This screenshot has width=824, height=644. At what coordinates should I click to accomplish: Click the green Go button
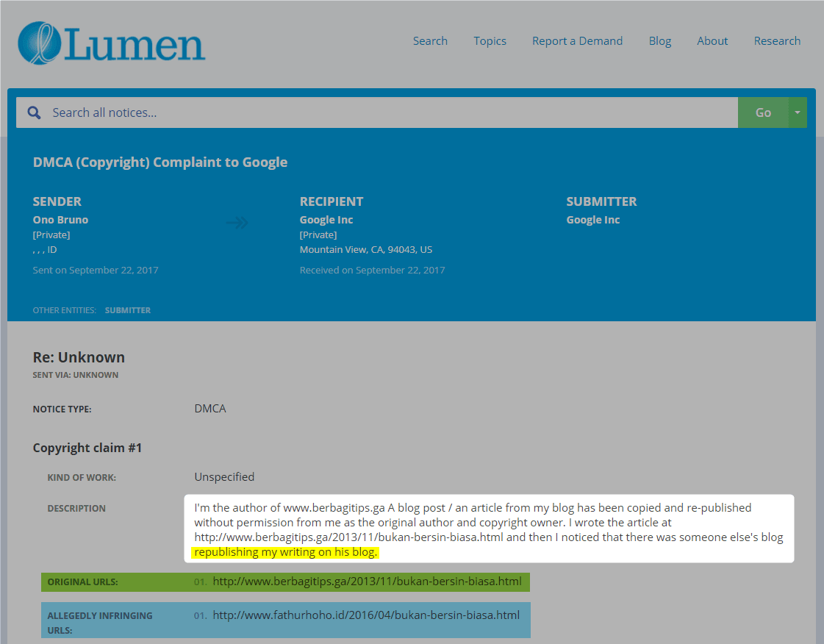763,112
